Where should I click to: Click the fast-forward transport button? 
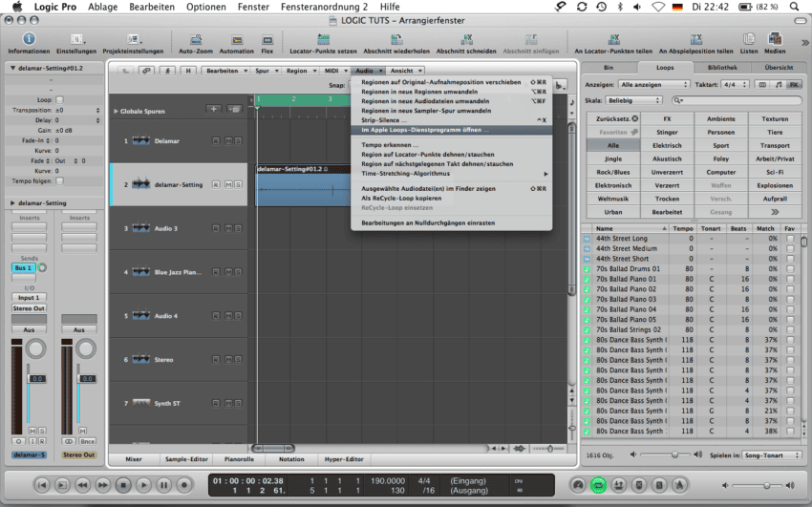tap(103, 485)
